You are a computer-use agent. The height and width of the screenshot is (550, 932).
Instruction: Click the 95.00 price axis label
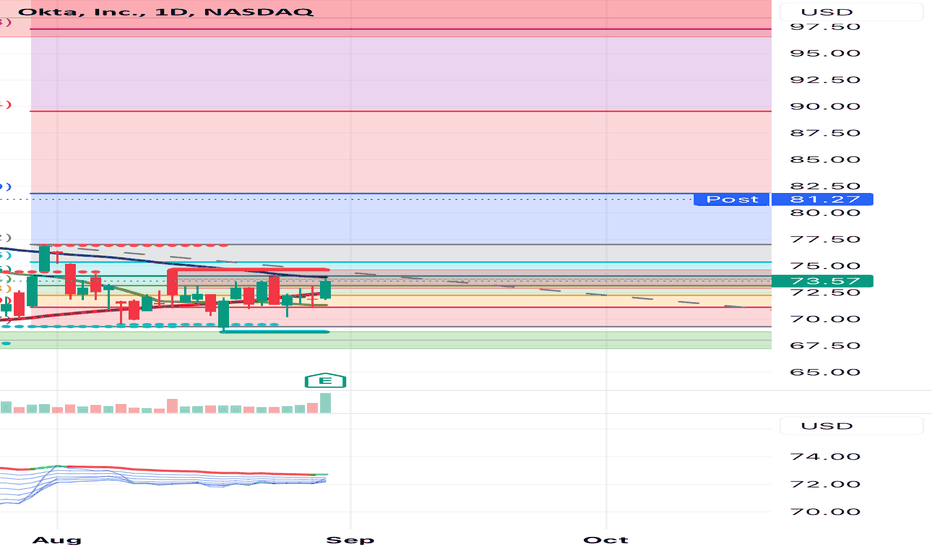(825, 54)
